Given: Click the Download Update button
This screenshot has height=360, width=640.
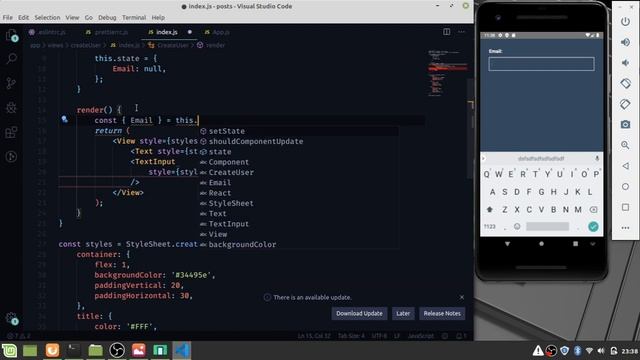Looking at the screenshot, I should (359, 313).
